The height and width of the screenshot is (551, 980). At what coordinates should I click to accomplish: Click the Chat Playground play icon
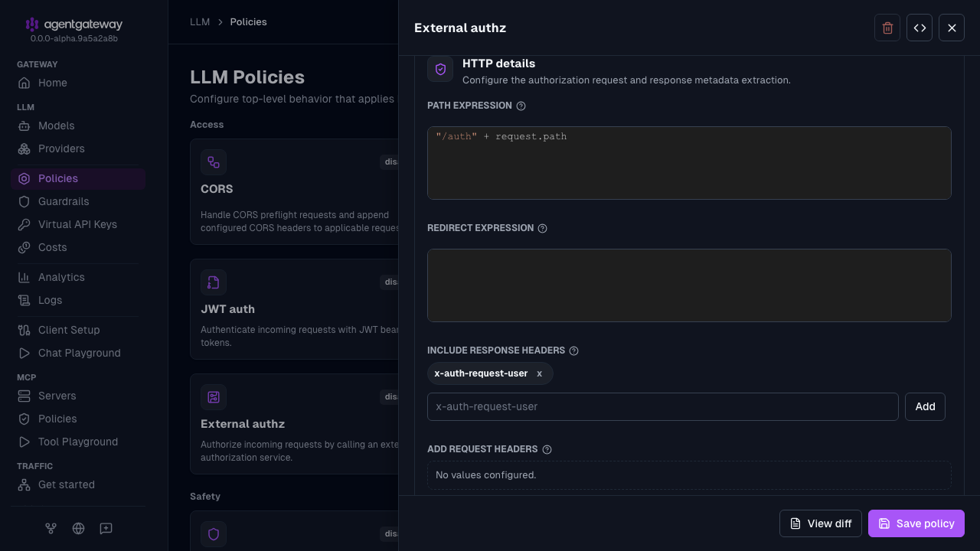pos(24,353)
